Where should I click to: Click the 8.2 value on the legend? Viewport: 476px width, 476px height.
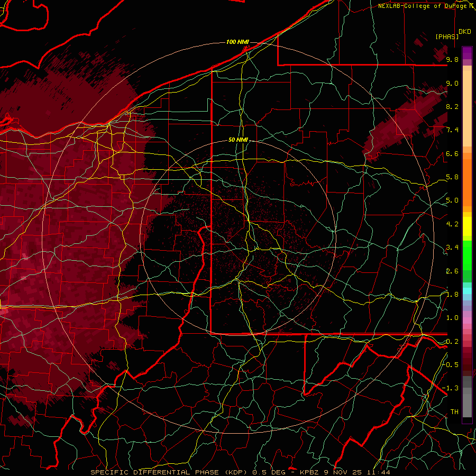point(452,106)
